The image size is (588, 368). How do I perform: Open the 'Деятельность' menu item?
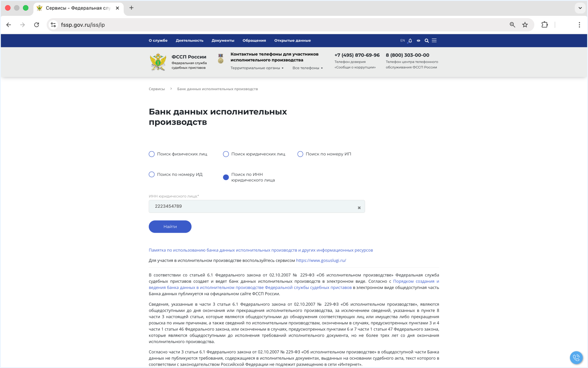[189, 41]
